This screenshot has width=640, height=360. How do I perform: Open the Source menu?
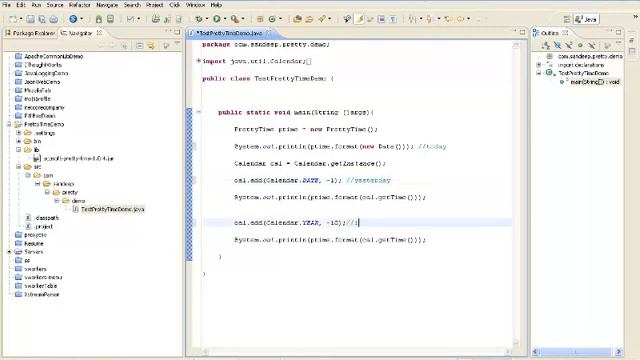(55, 5)
